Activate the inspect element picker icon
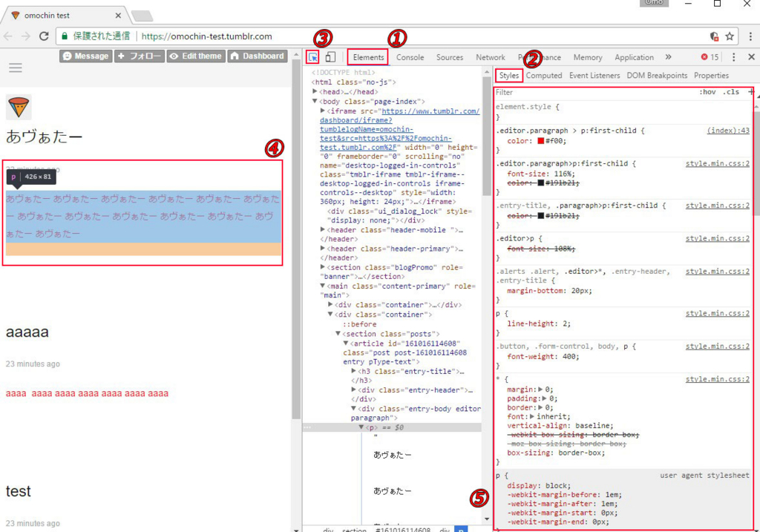This screenshot has height=532, width=760. coord(312,57)
